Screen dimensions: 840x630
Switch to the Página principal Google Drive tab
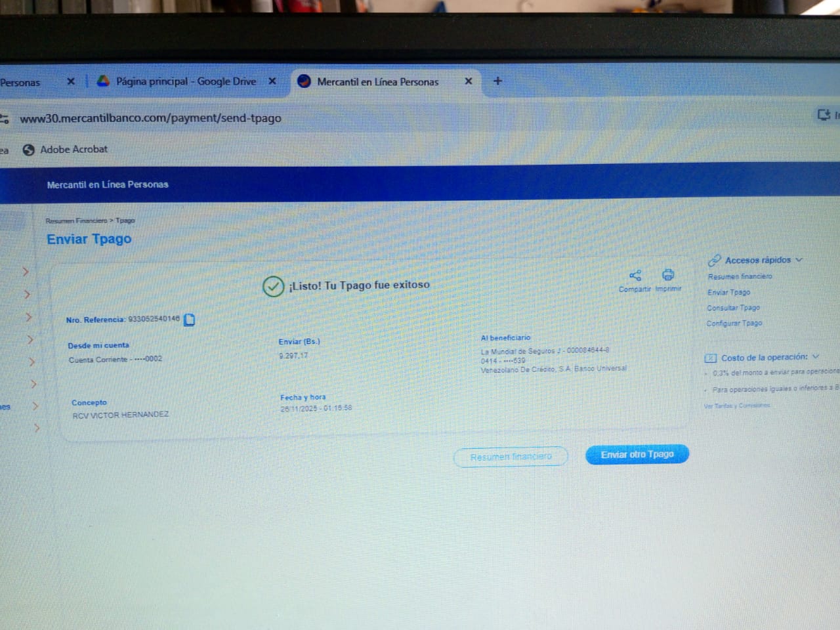pos(185,81)
